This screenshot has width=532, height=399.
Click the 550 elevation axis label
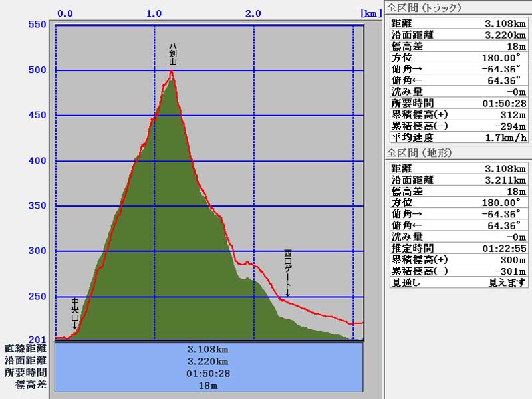pos(37,25)
